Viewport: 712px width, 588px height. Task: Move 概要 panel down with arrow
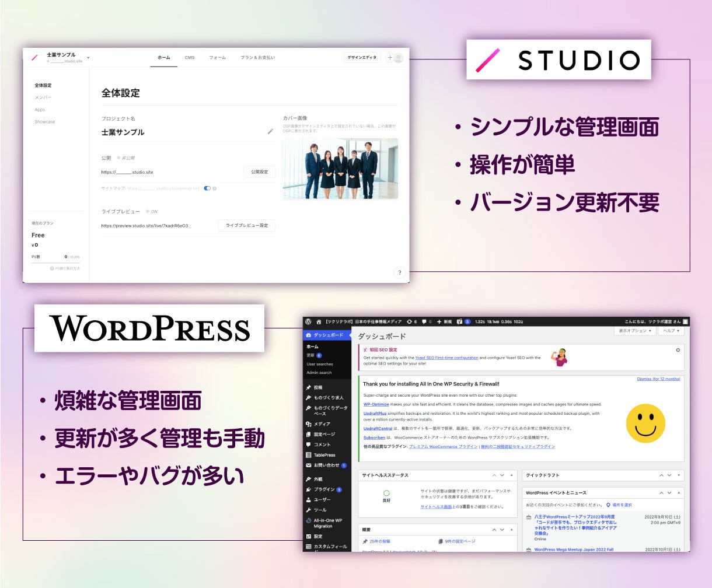tap(502, 530)
